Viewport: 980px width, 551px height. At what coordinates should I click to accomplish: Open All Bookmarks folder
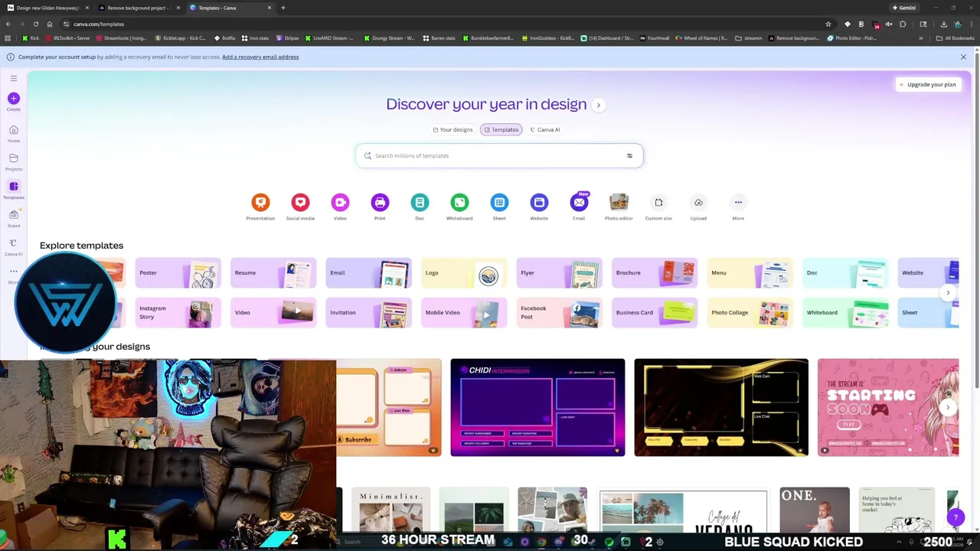click(x=955, y=37)
